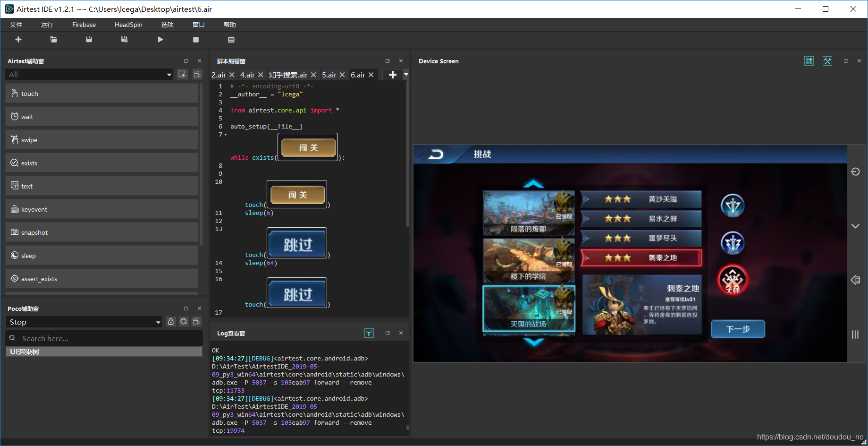The height and width of the screenshot is (446, 868).
Task: Choose the sleep command
Action: [101, 256]
